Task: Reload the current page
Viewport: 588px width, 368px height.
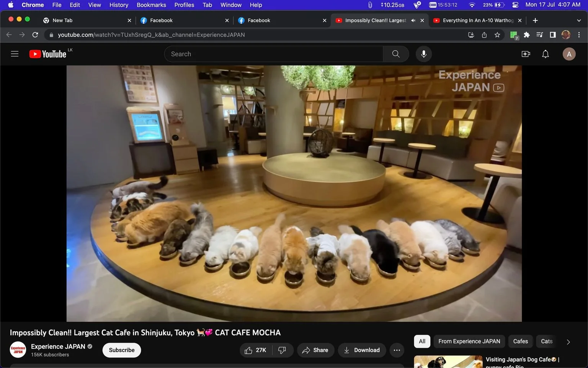Action: coord(35,35)
